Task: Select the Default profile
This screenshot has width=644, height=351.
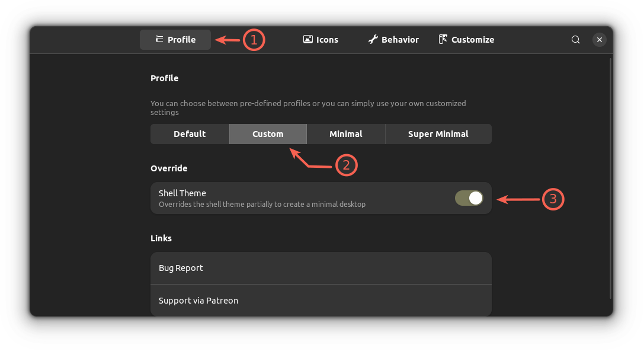Action: [190, 134]
